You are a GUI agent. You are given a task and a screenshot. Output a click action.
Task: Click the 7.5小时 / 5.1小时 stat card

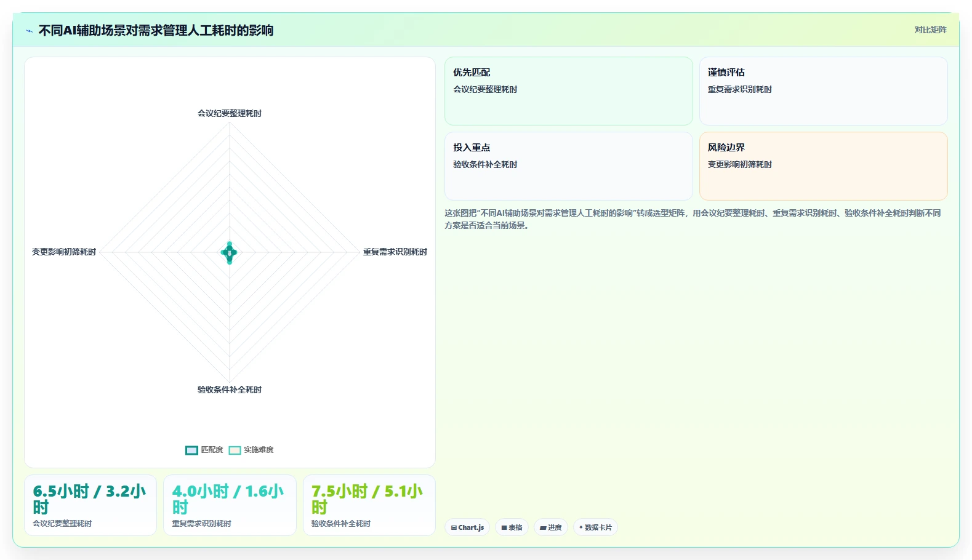tap(369, 505)
